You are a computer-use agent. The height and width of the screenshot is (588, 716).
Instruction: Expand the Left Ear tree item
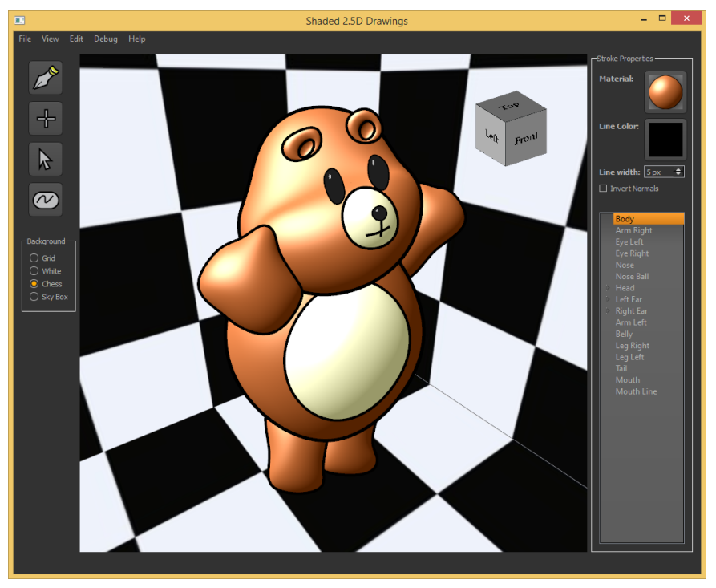(x=607, y=299)
